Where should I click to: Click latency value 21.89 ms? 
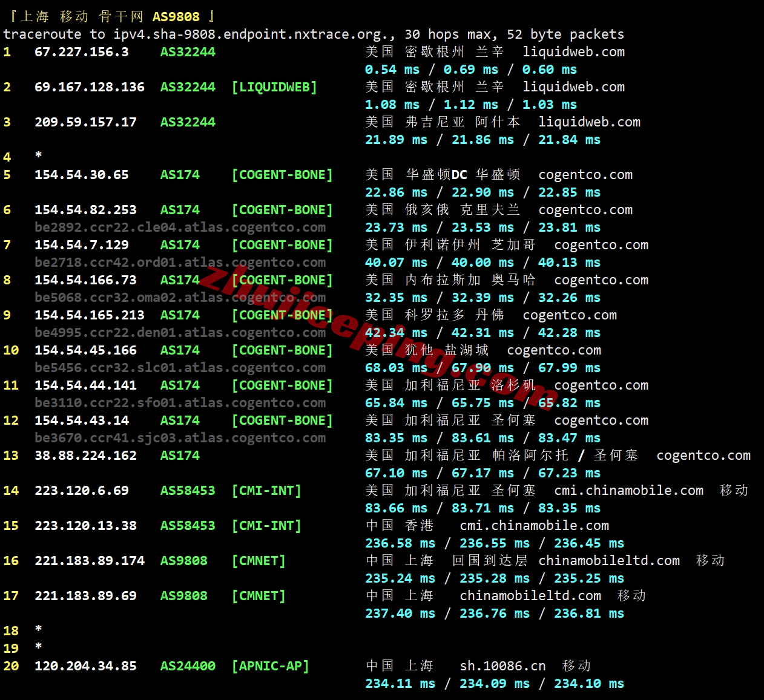pyautogui.click(x=396, y=140)
